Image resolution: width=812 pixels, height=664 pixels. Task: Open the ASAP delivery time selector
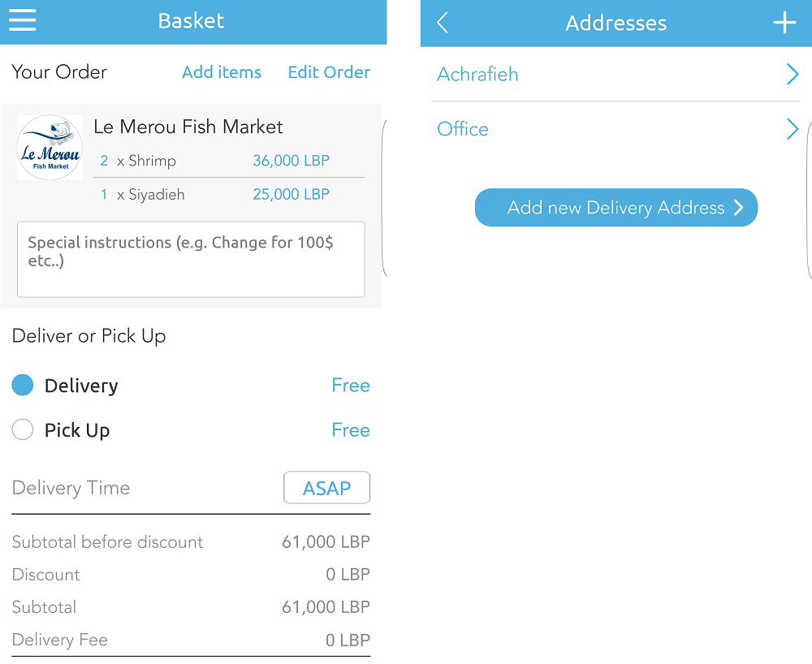[x=326, y=488]
